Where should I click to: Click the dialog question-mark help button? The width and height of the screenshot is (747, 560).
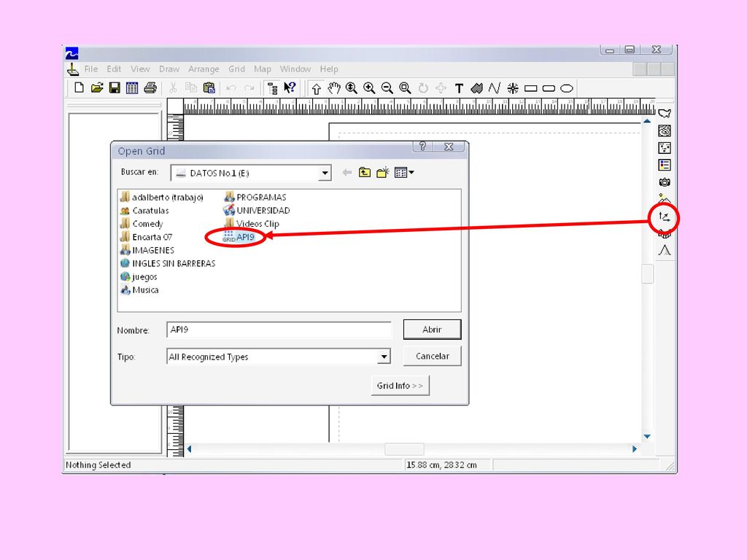pos(422,146)
